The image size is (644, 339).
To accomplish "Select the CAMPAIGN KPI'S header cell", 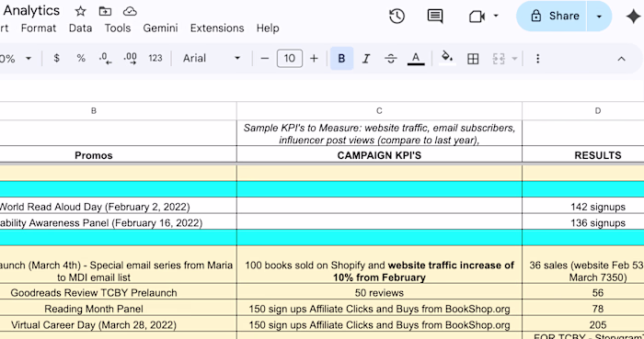I will pyautogui.click(x=379, y=155).
